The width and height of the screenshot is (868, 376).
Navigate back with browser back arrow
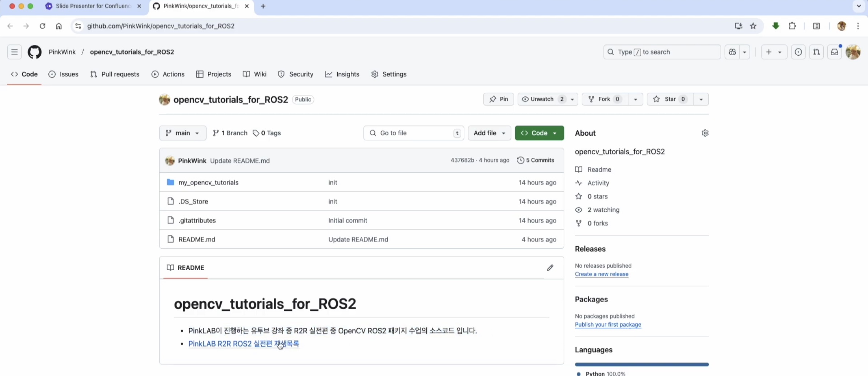[10, 26]
